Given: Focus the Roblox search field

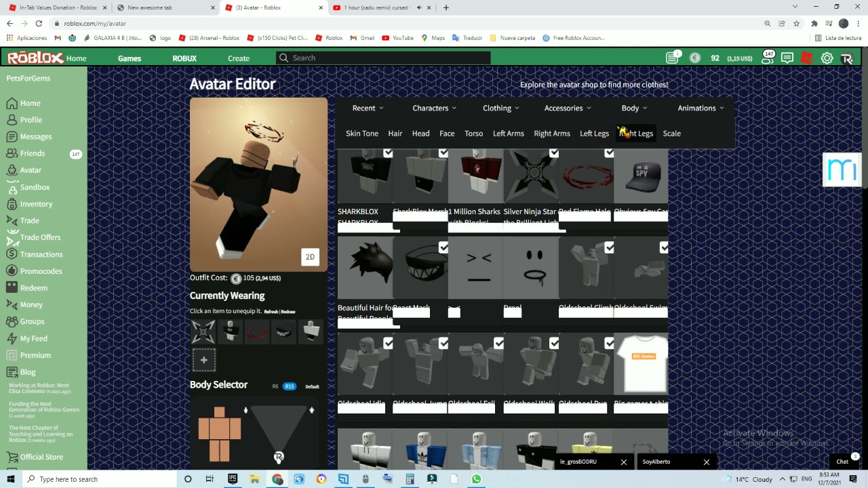Looking at the screenshot, I should [x=383, y=58].
